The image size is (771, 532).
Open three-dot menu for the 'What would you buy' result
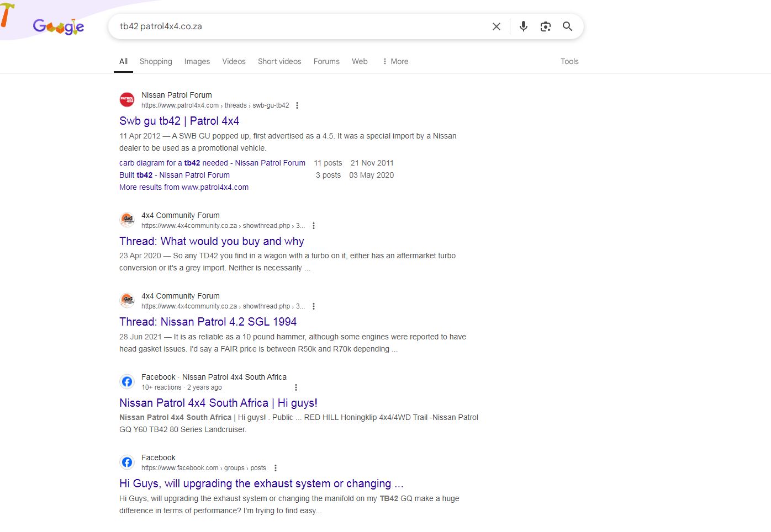pos(314,226)
